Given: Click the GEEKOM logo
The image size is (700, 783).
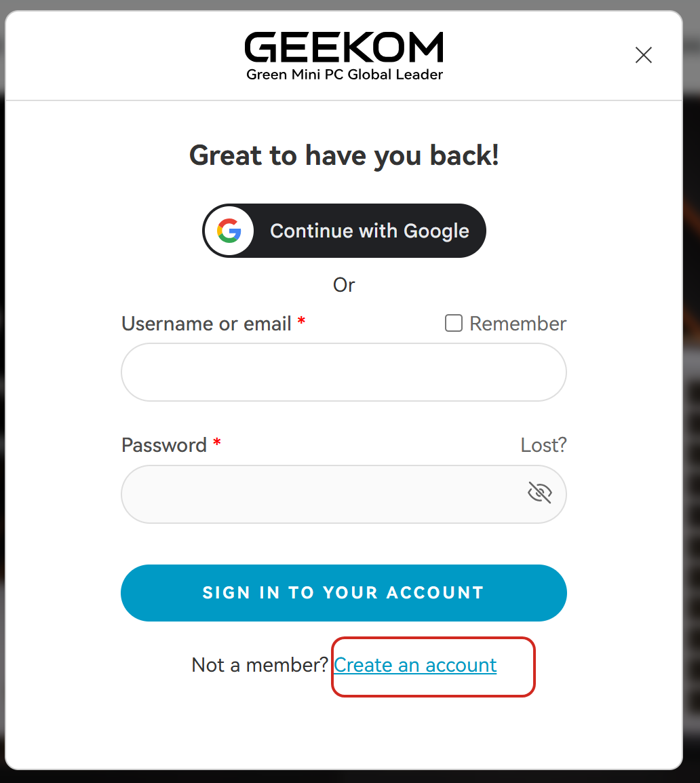Looking at the screenshot, I should (344, 48).
